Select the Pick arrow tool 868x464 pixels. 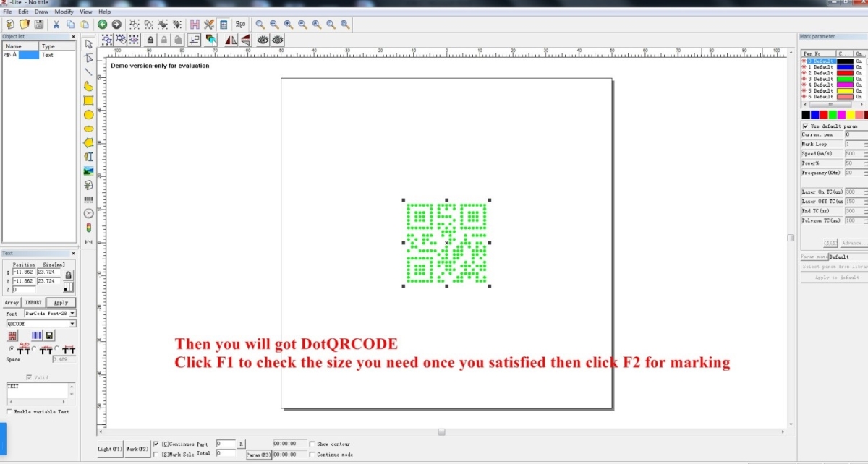coord(89,44)
